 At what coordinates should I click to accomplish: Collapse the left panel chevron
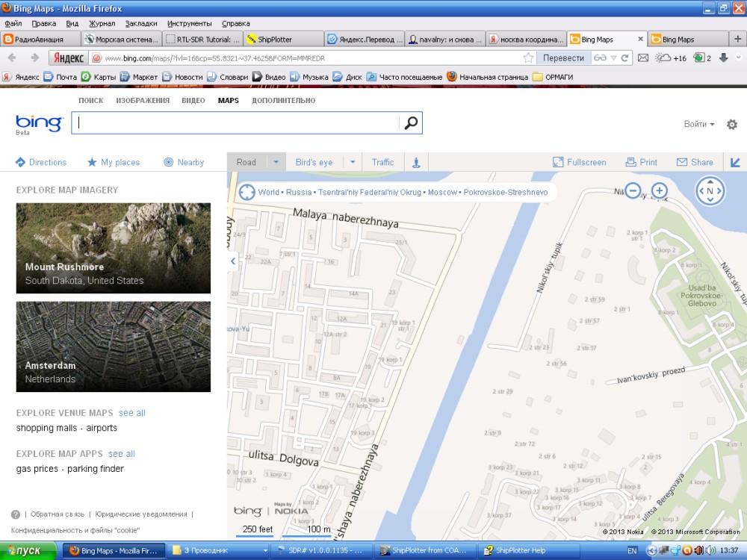click(x=232, y=261)
